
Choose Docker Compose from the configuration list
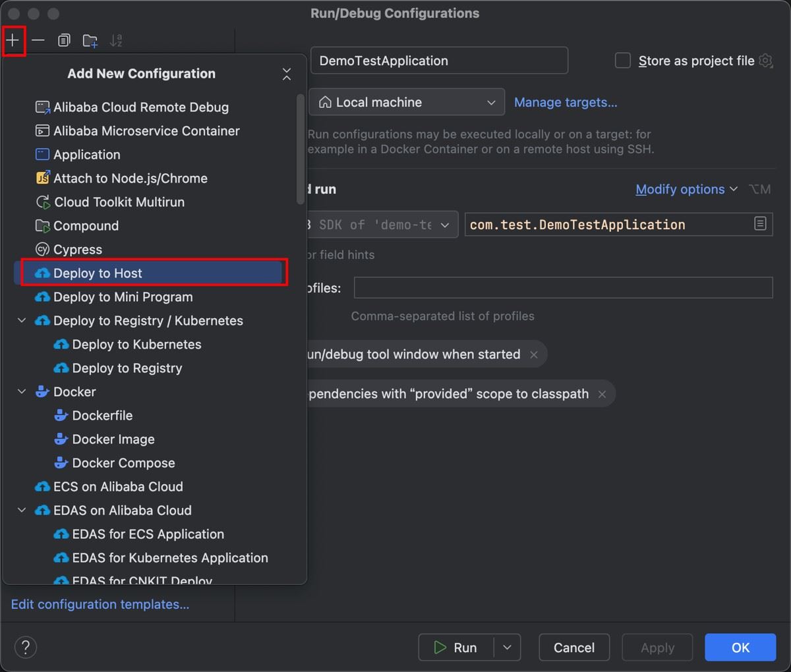(x=123, y=462)
